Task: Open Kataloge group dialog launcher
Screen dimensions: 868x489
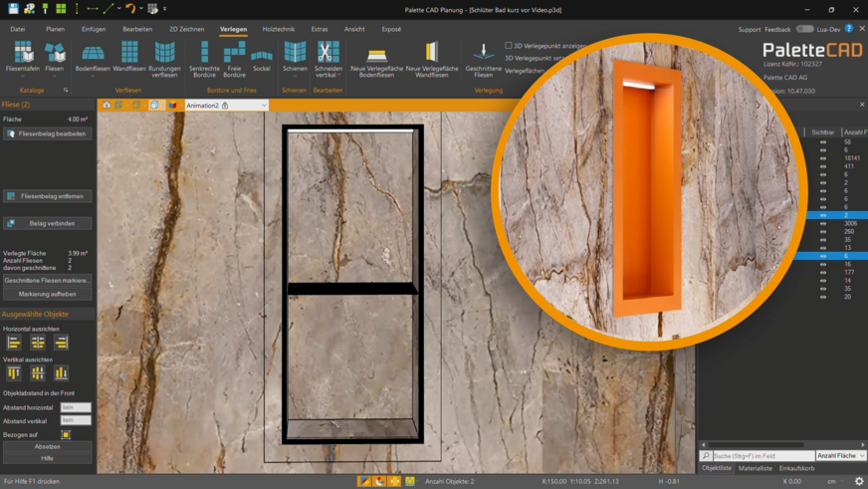Action: pyautogui.click(x=66, y=90)
